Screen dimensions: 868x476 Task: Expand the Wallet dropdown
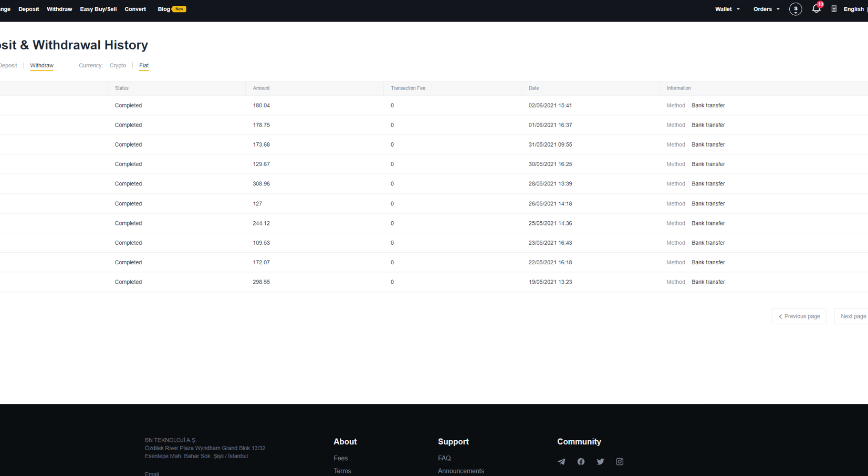727,9
